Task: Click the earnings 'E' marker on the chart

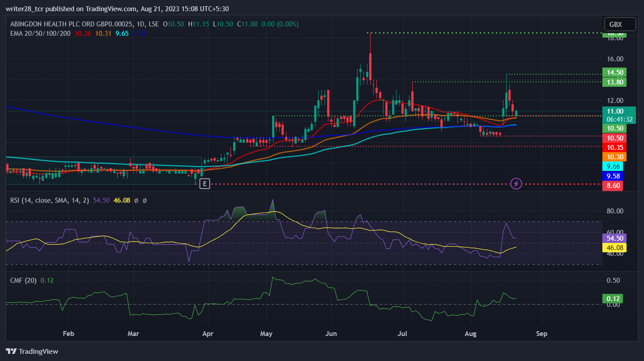Action: click(x=205, y=183)
